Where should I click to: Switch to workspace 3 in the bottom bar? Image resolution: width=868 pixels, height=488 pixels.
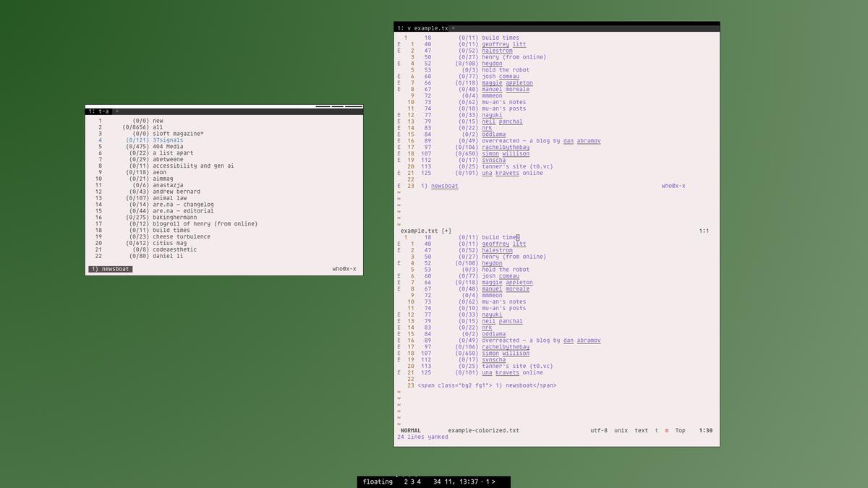pyautogui.click(x=412, y=481)
